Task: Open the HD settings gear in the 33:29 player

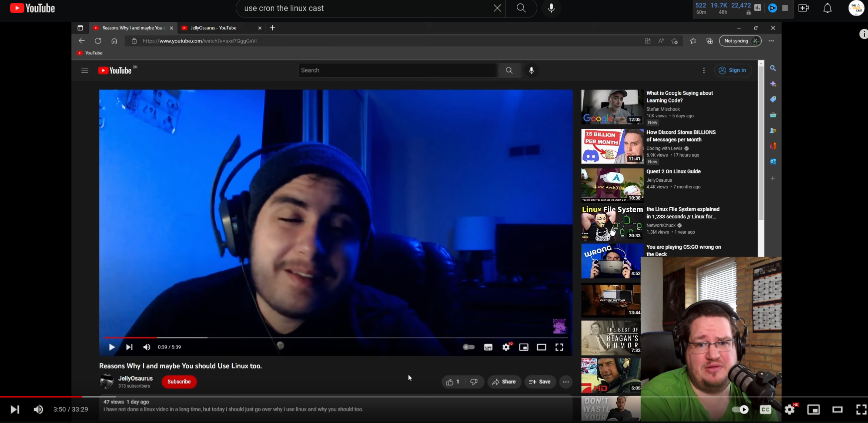Action: click(x=790, y=410)
